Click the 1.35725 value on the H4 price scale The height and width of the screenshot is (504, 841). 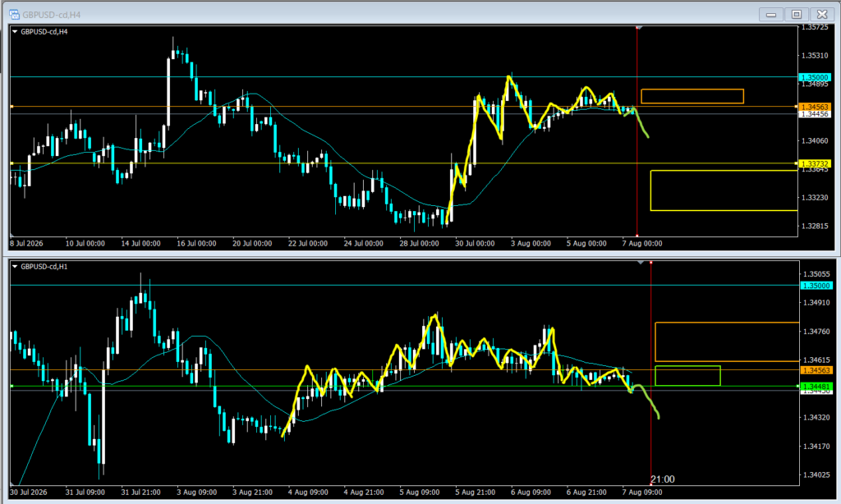point(814,27)
